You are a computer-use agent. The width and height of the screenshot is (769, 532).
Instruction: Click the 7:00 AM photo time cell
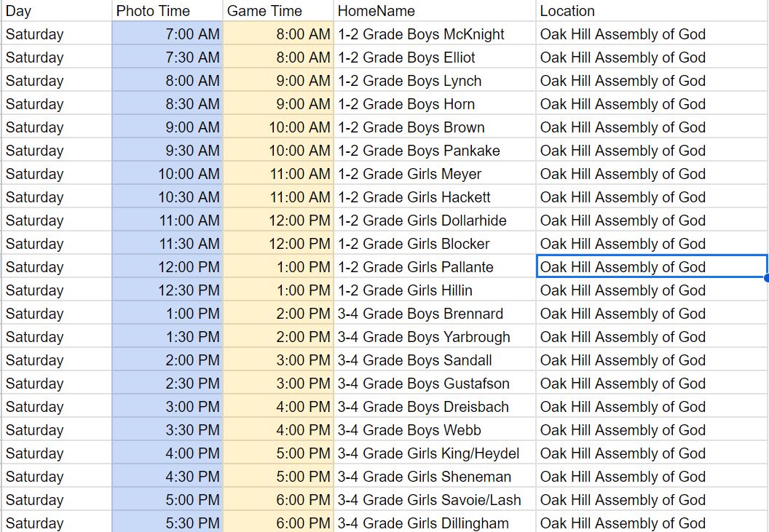(167, 33)
